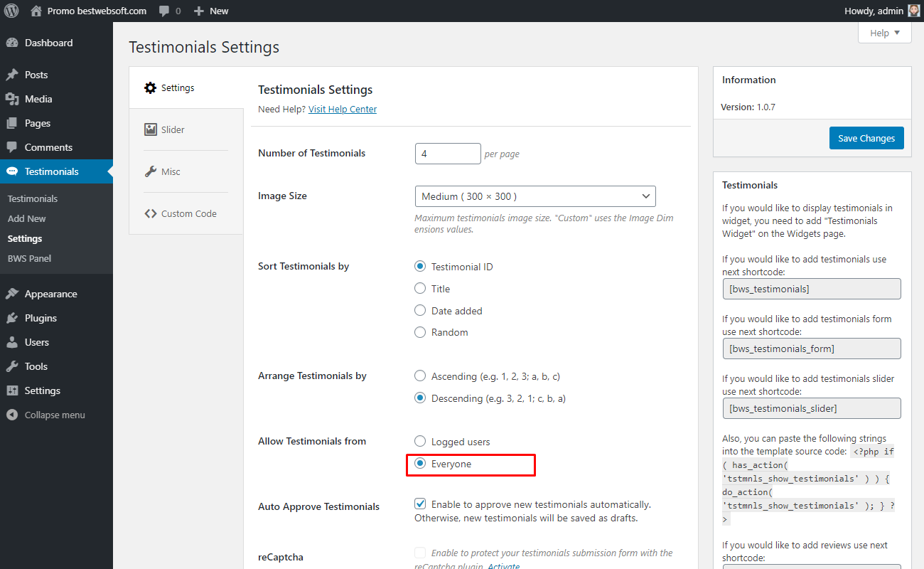Click the home icon beside Promo bestwebsoft.com
924x569 pixels.
click(x=36, y=11)
